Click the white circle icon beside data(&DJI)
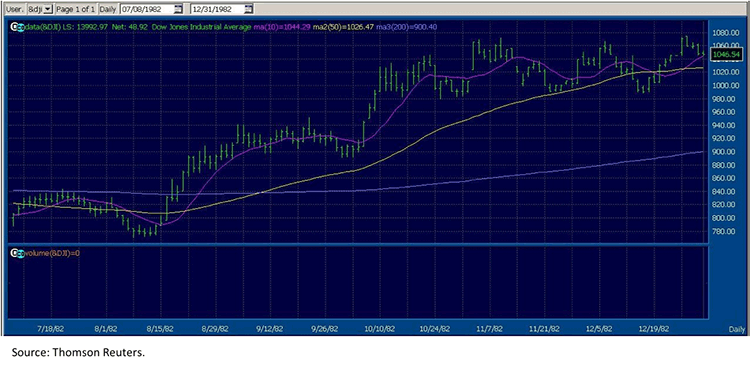This screenshot has height=368, width=750. coord(14,27)
